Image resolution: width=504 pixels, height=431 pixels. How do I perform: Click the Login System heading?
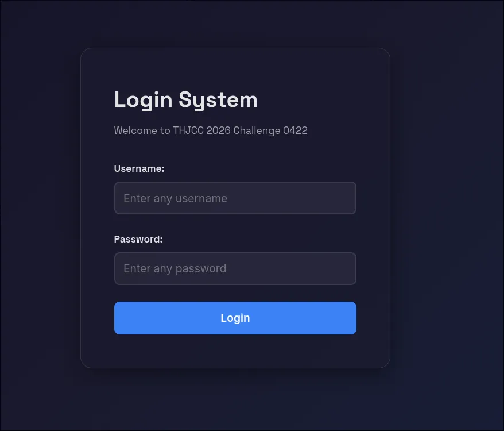coord(186,100)
